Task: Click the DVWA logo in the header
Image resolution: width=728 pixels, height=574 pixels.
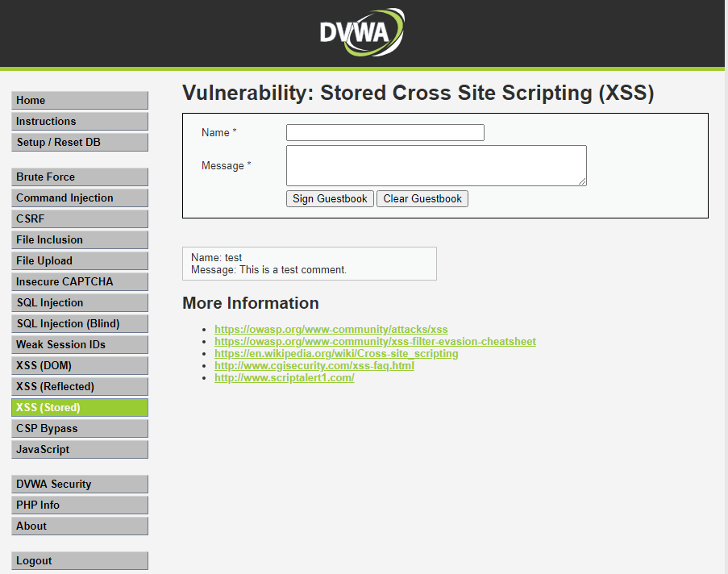Action: click(362, 32)
